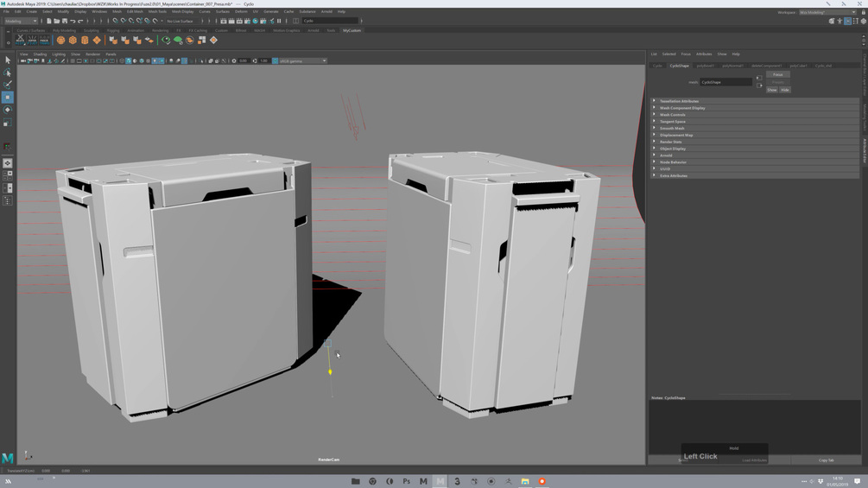Click the Rotate tool in toolbox
This screenshot has width=868, height=488.
pos(8,111)
